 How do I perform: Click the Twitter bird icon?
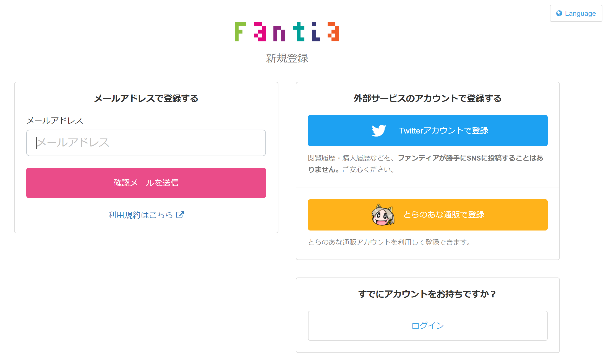(x=379, y=130)
